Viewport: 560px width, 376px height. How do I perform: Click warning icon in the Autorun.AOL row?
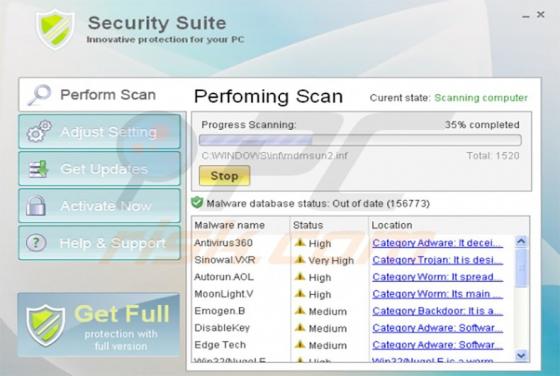point(300,277)
